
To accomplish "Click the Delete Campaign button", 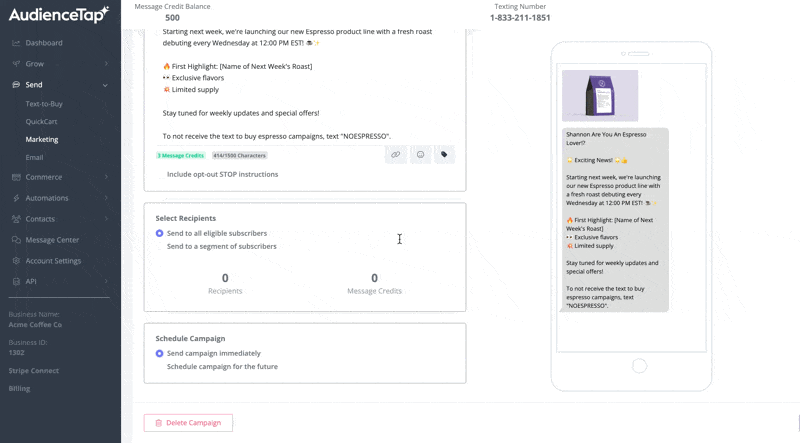I will pyautogui.click(x=188, y=423).
